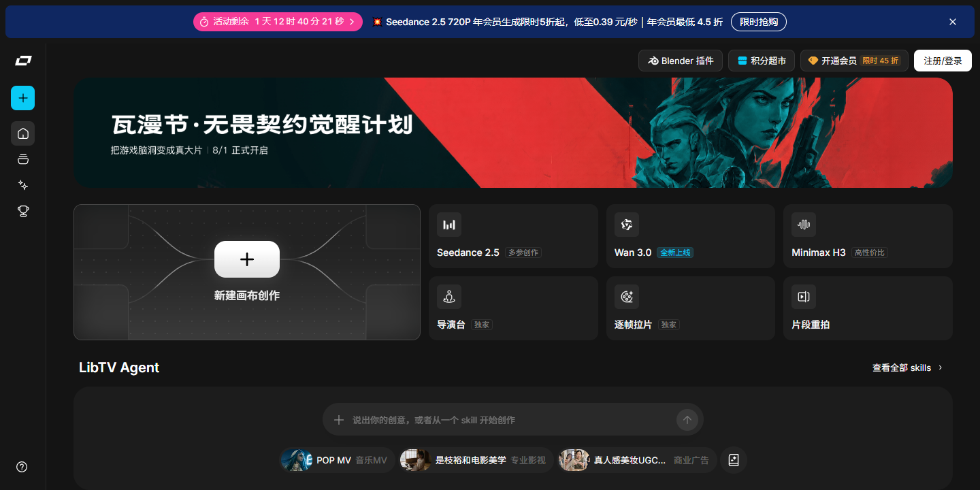
Task: Click the plus attach icon in prompt box
Action: (338, 420)
